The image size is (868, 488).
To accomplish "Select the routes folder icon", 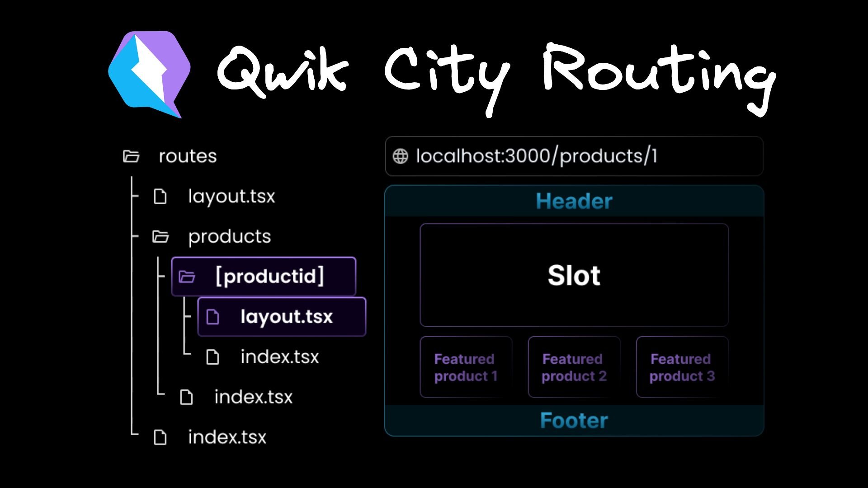I will pyautogui.click(x=131, y=155).
